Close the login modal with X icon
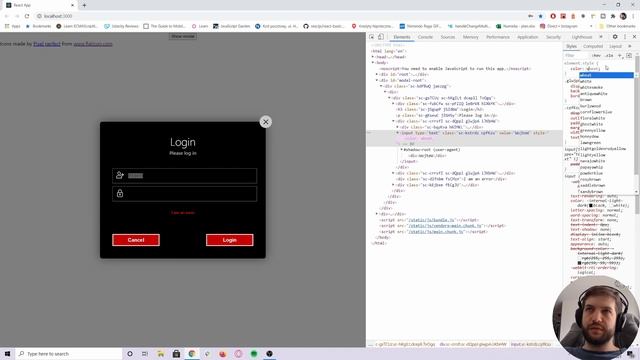The width and height of the screenshot is (640, 360). tap(265, 122)
